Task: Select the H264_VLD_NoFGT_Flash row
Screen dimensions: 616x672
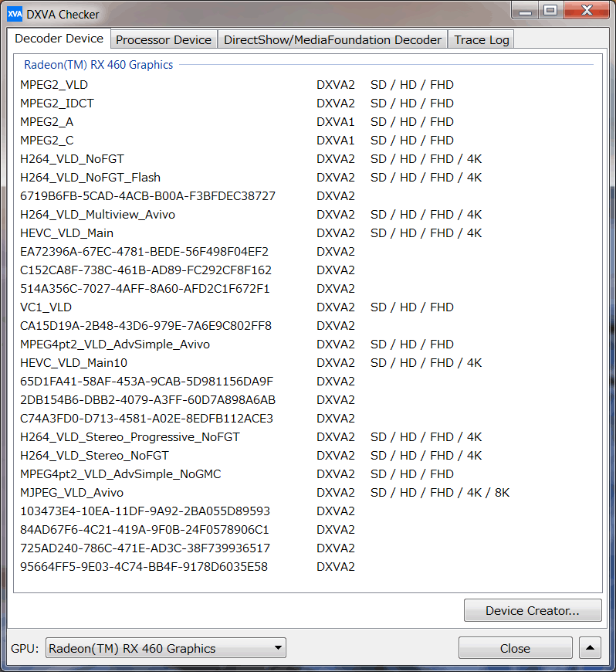Action: coord(306,178)
